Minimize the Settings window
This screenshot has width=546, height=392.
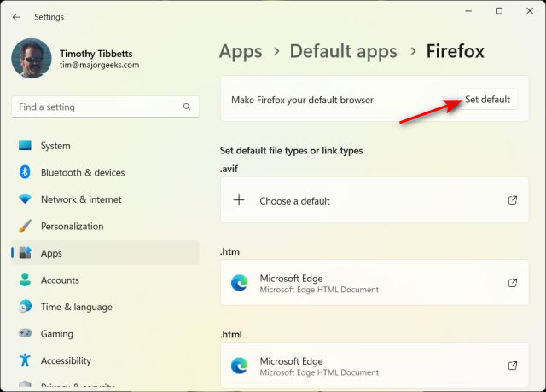tap(468, 11)
